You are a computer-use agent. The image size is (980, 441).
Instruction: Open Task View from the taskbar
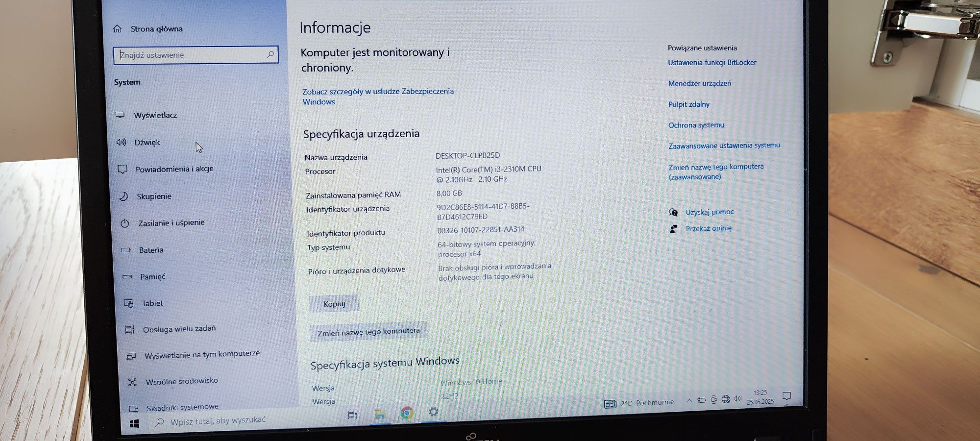(352, 416)
